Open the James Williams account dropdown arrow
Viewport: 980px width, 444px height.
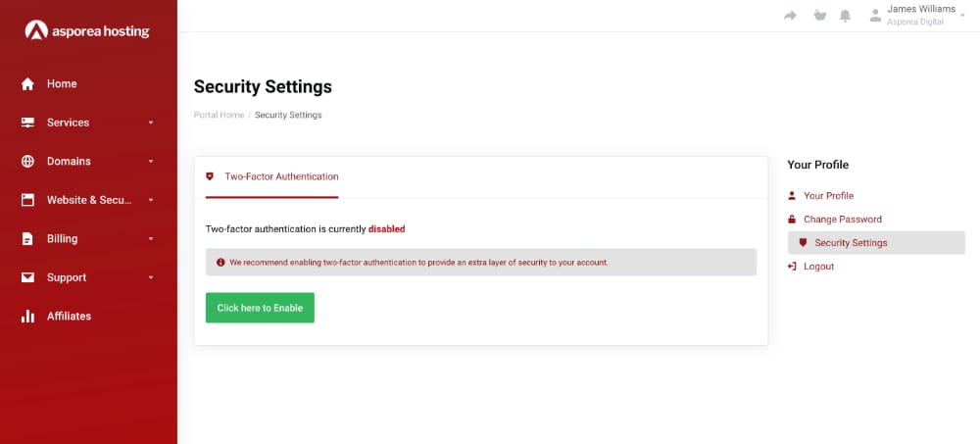point(964,17)
